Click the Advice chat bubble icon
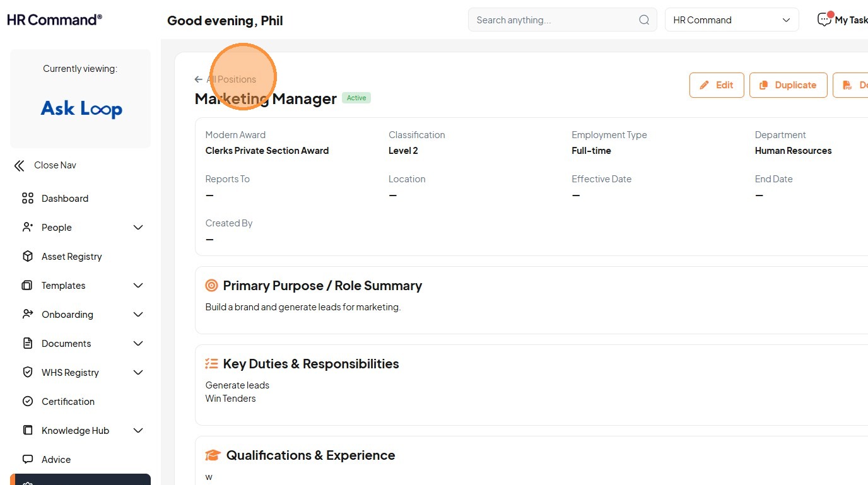The width and height of the screenshot is (868, 485). 28,460
